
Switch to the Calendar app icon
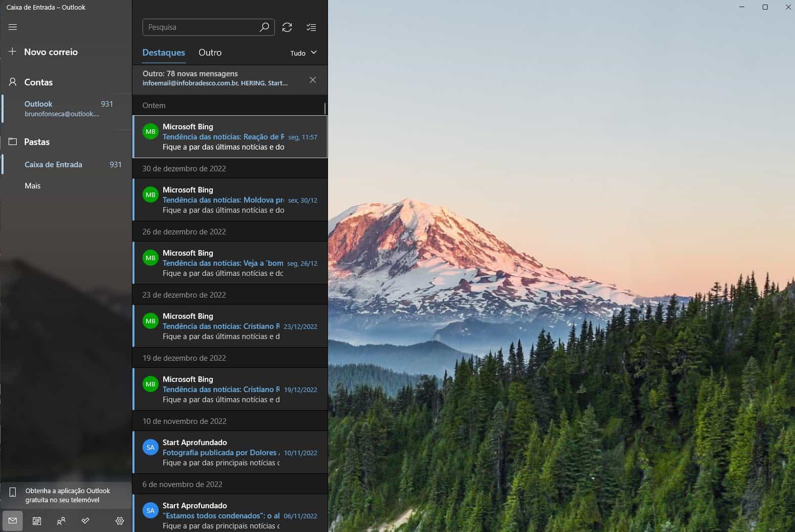37,521
